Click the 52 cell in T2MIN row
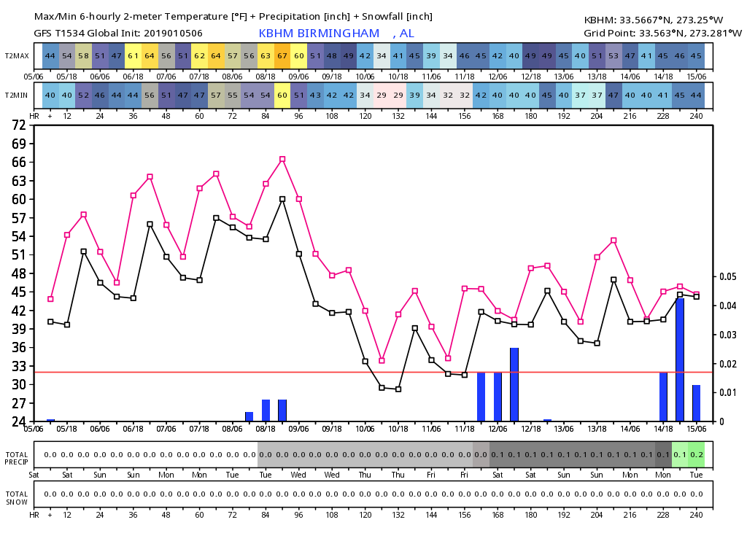Screen dimensions: 747x560 click(83, 96)
